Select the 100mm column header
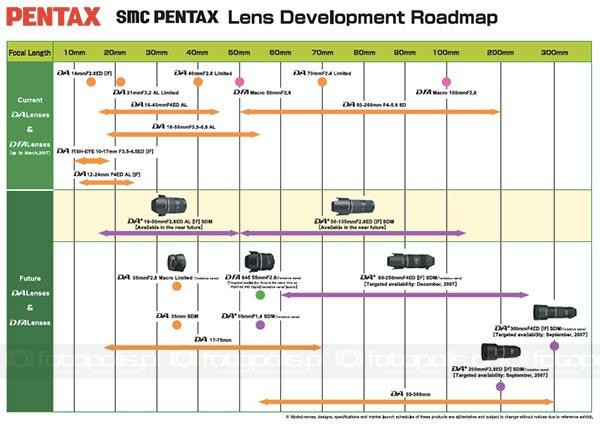The image size is (600, 424). 446,52
